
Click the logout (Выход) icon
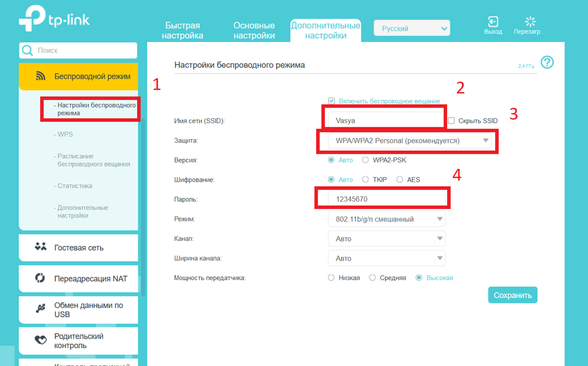(x=493, y=21)
